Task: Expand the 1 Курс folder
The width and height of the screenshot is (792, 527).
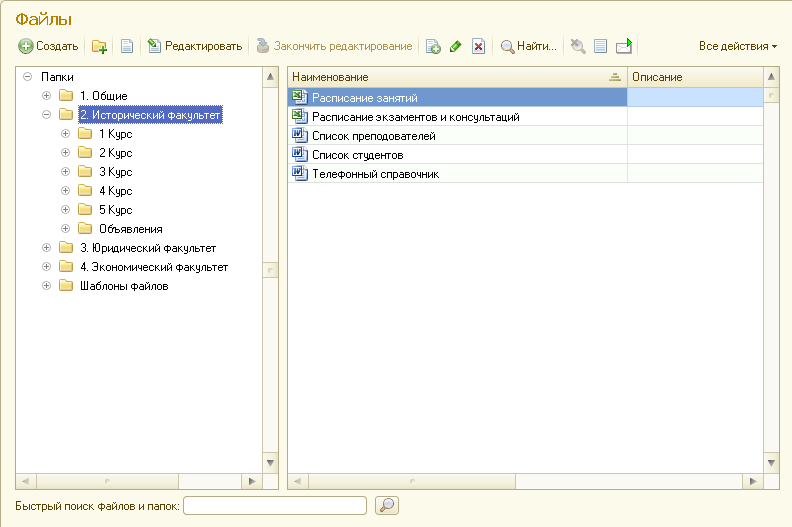Action: (x=65, y=133)
